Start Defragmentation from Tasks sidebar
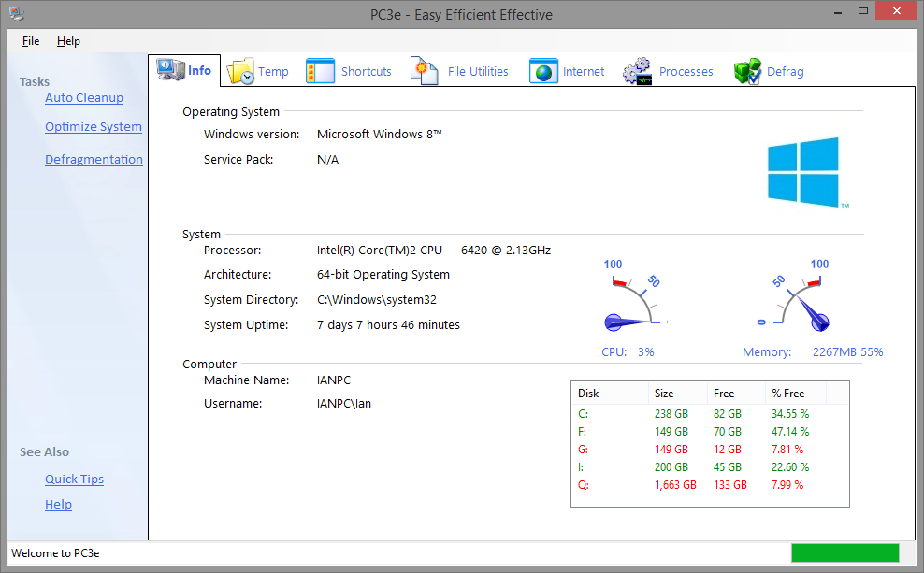The width and height of the screenshot is (924, 573). click(94, 159)
